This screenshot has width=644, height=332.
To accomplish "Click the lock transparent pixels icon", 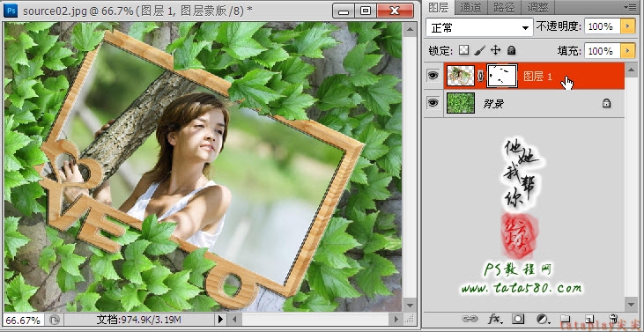I will coord(463,50).
